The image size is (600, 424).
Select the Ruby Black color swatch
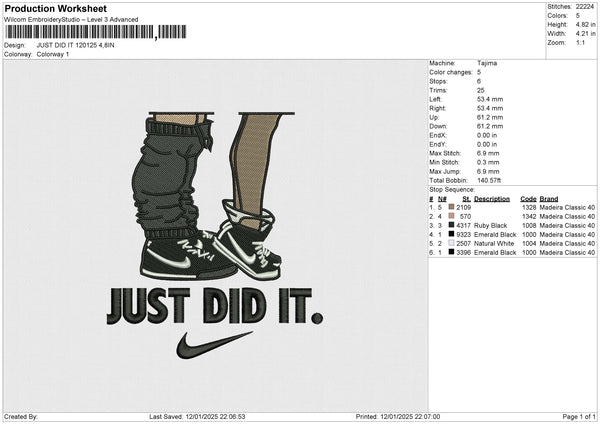coord(451,225)
